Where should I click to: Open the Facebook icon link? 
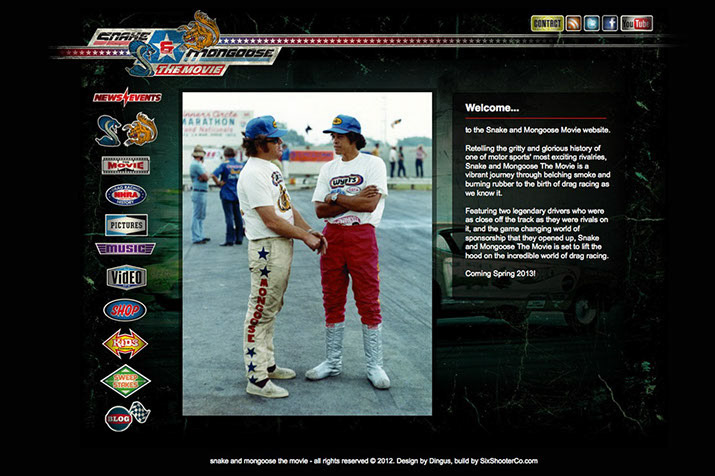(x=610, y=23)
